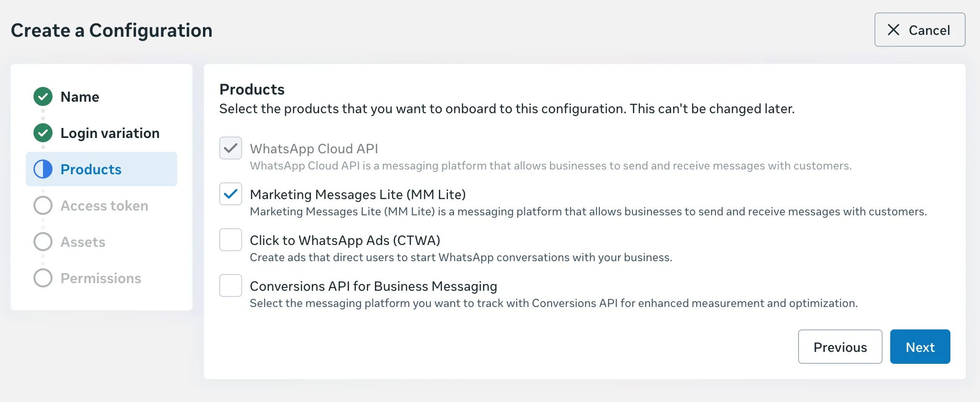Click the empty circle beside Permissions
The width and height of the screenshot is (980, 402).
click(x=43, y=278)
